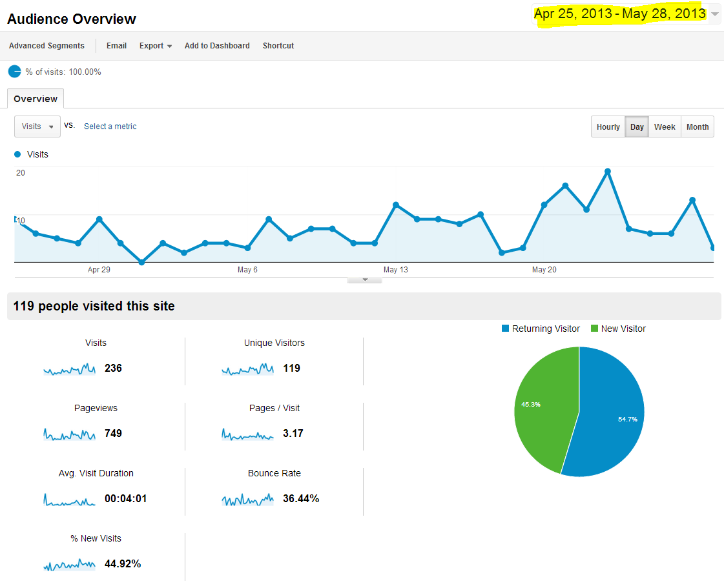Click the Pageviews sparkline chart
Screen dimensions: 724x588
pos(69,434)
